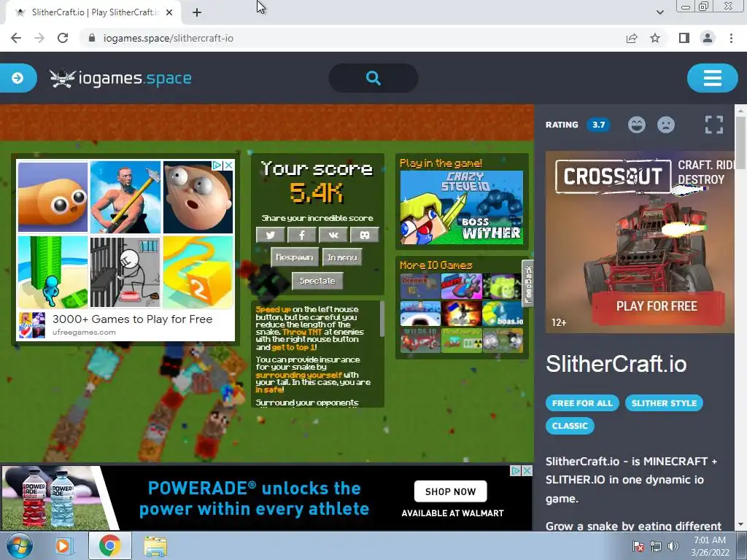Rate the game with happy face
The height and width of the screenshot is (560, 747).
(x=636, y=125)
